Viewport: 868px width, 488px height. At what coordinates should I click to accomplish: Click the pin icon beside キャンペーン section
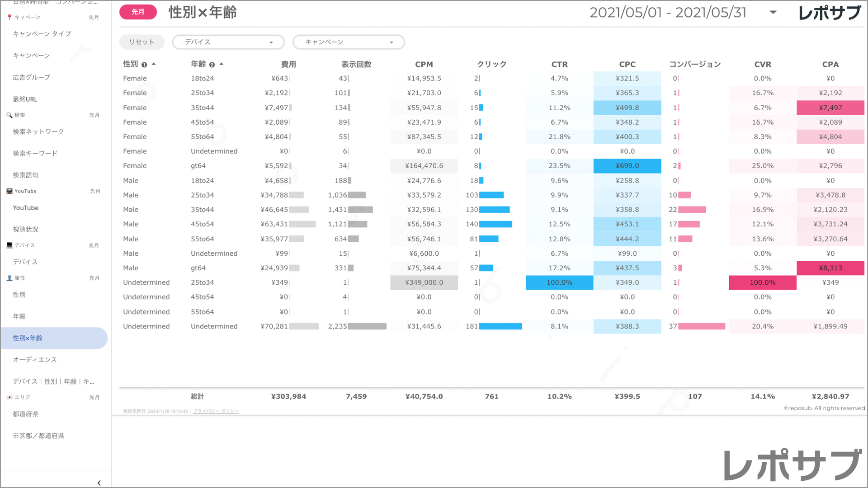[x=9, y=17]
